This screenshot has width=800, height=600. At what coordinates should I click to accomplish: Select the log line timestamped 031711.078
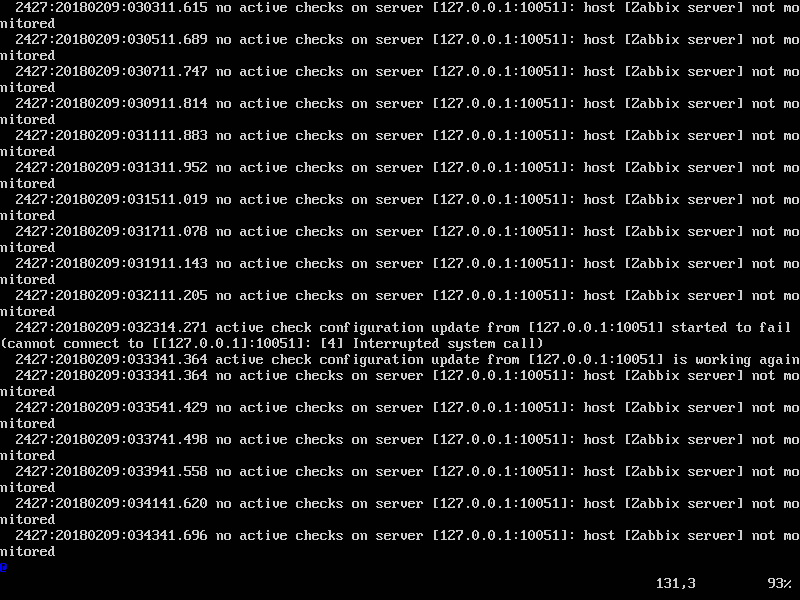(400, 239)
